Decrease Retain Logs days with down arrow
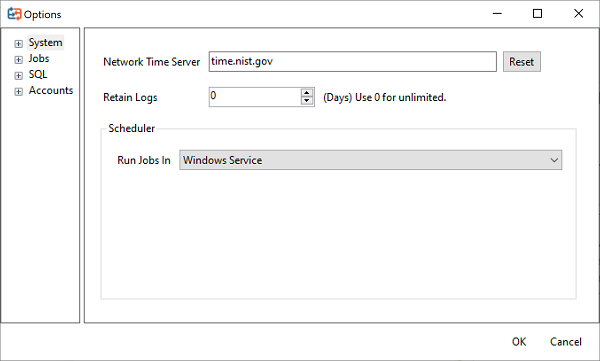600x361 pixels. click(307, 101)
